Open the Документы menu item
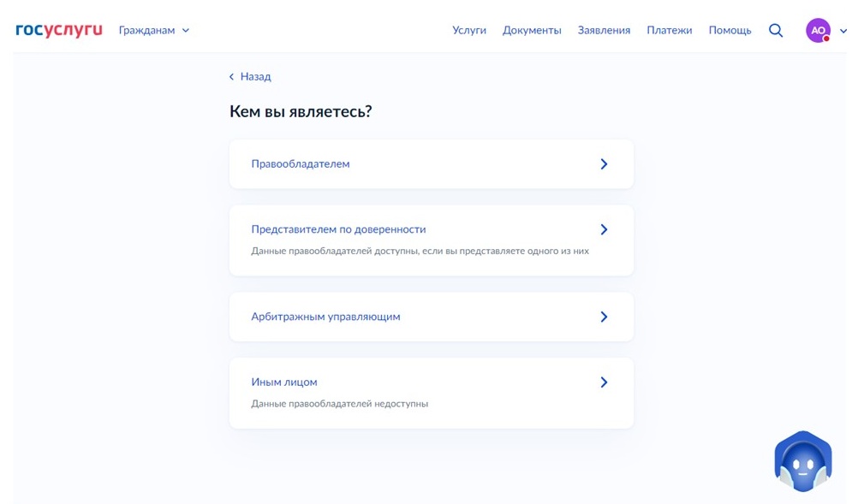The height and width of the screenshot is (504, 852). [x=532, y=31]
